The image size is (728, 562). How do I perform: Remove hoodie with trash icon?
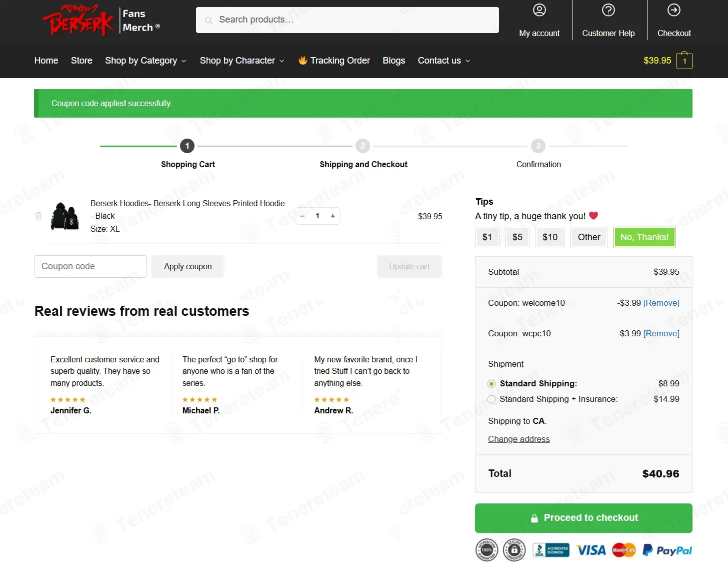coord(38,216)
